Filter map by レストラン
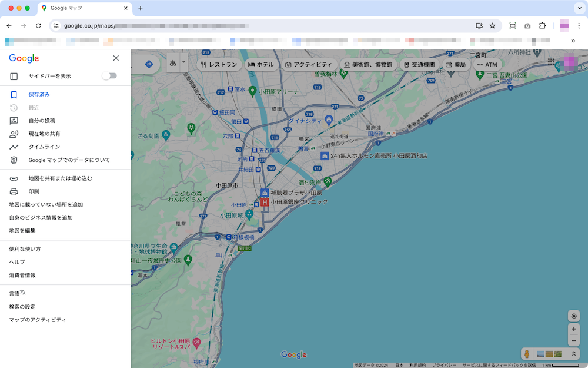Image resolution: width=588 pixels, height=368 pixels. coord(219,65)
